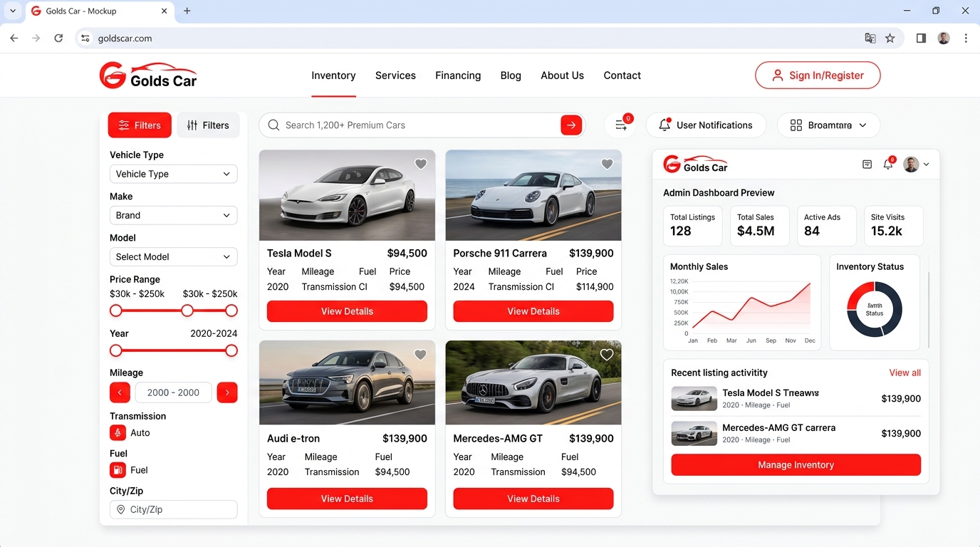
Task: Visit the Blog nav link
Action: pos(511,75)
